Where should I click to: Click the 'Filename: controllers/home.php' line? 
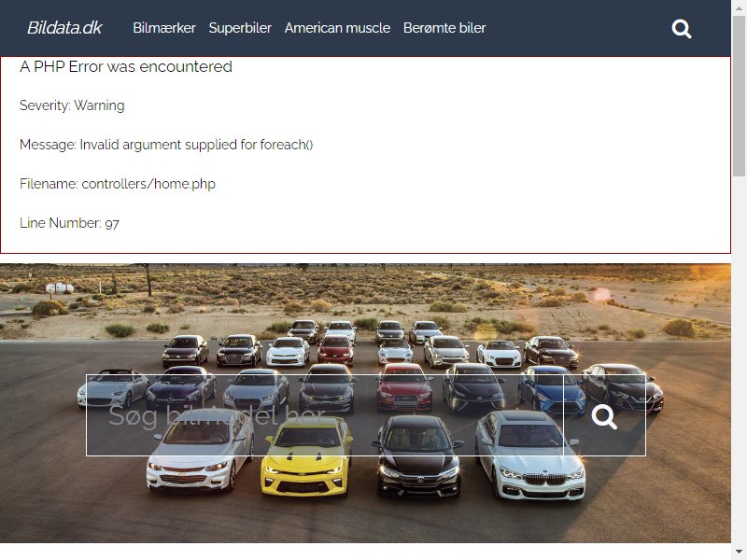118,184
